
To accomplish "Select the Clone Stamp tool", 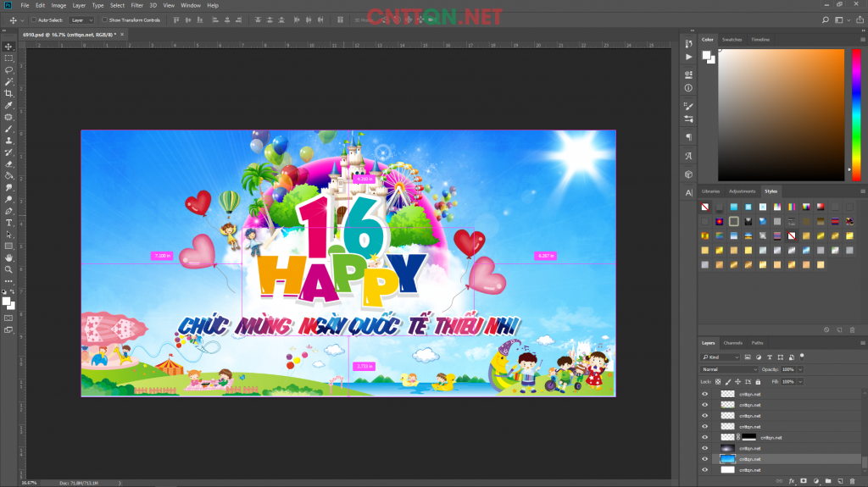I will click(x=8, y=141).
